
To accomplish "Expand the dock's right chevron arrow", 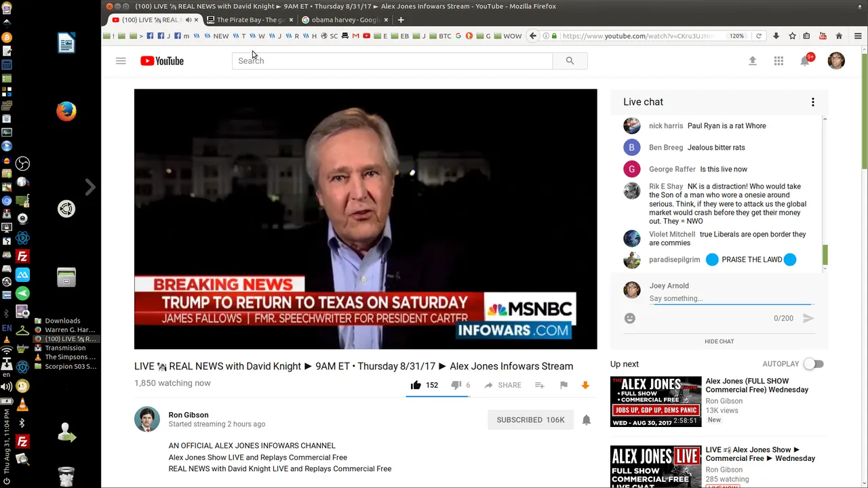I will tap(90, 187).
